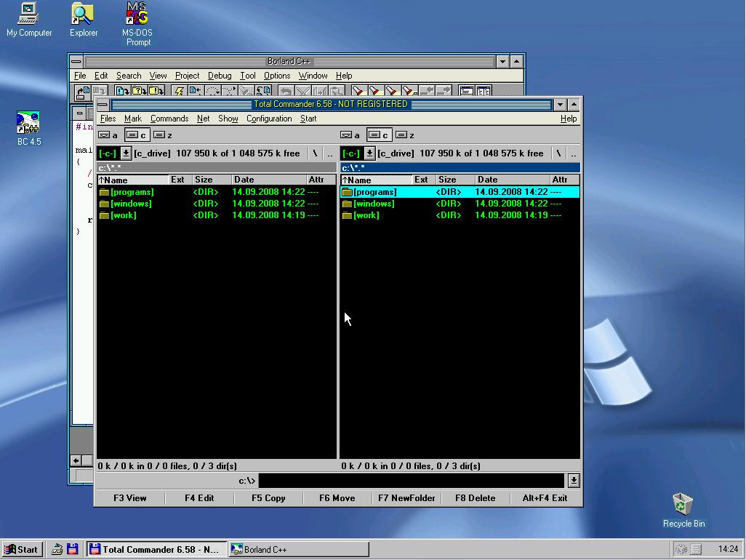The width and height of the screenshot is (746, 560).
Task: Click the F4 Edit button
Action: tap(199, 498)
